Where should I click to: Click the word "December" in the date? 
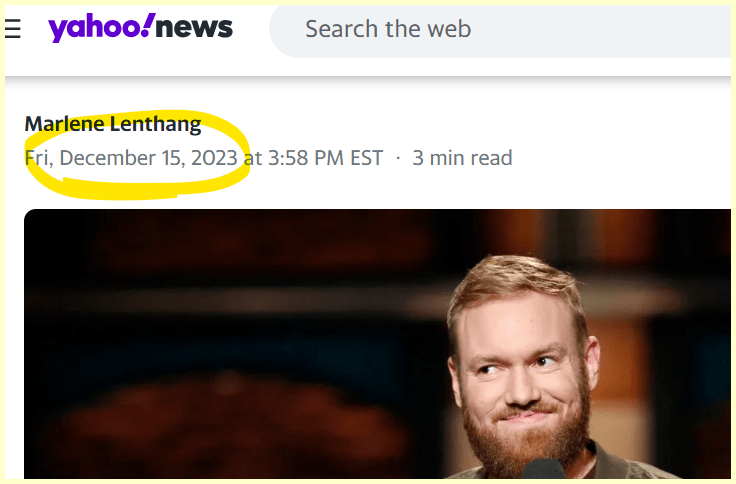(x=107, y=158)
